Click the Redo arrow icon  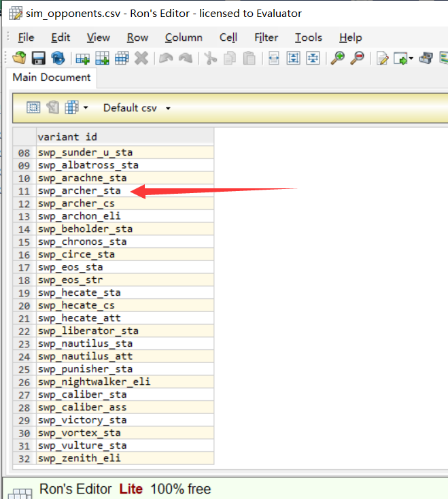(184, 58)
